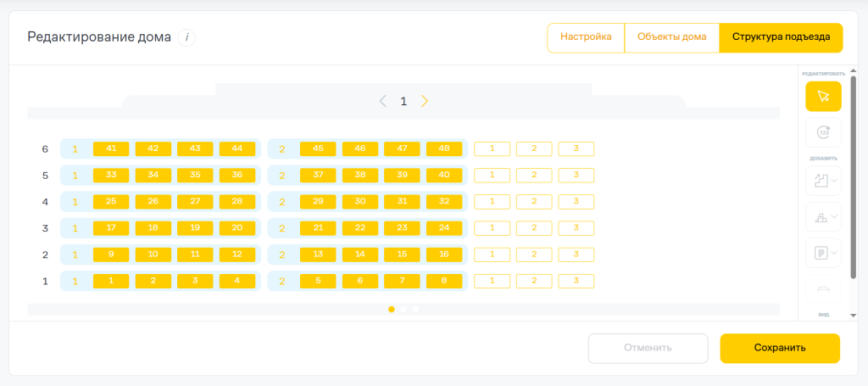The image size is (868, 386).
Task: Select apartment 20
Action: pos(237,228)
